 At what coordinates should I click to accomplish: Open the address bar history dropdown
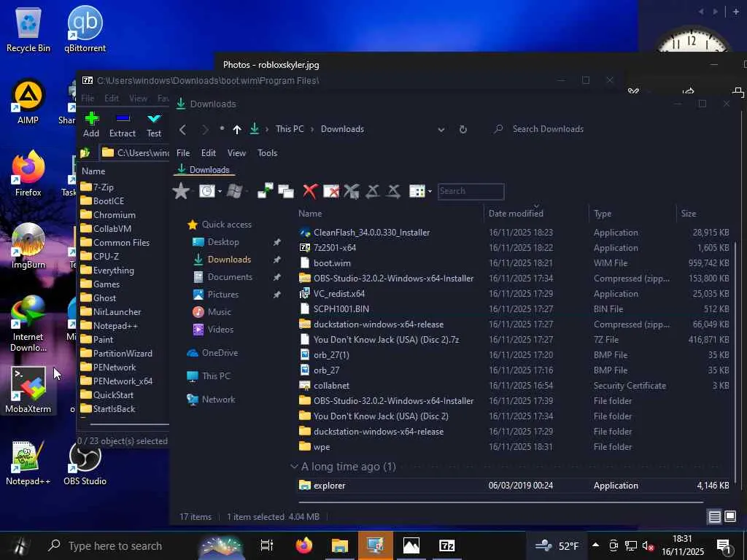(x=441, y=130)
